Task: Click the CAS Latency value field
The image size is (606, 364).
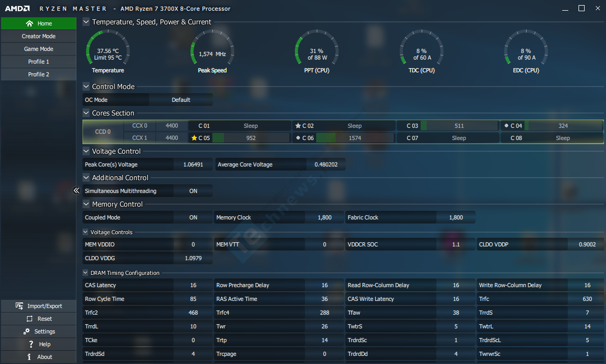Action: (193, 285)
